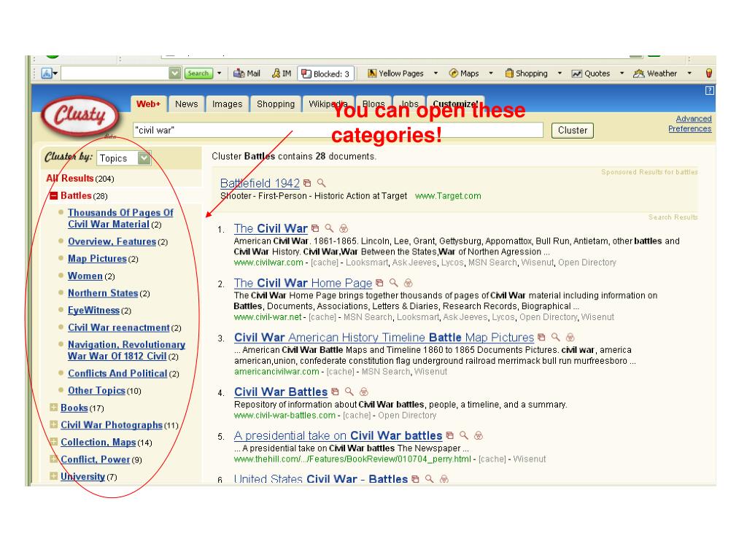Click the toolbar shield icon at far right
747x560 pixels.
click(x=709, y=74)
